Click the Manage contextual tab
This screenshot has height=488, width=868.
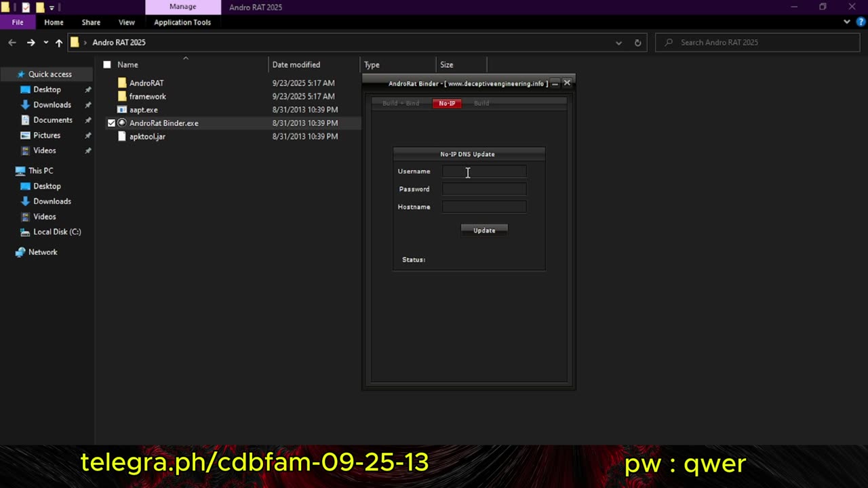click(183, 7)
